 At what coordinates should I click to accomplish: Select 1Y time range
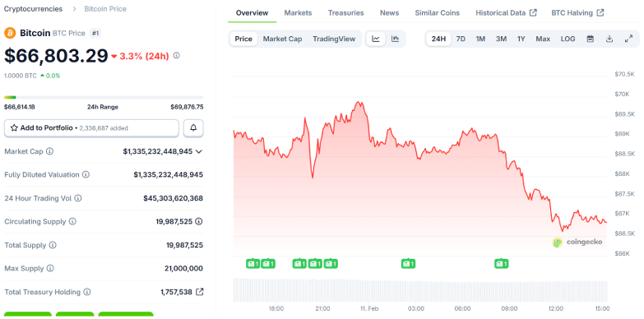point(521,39)
